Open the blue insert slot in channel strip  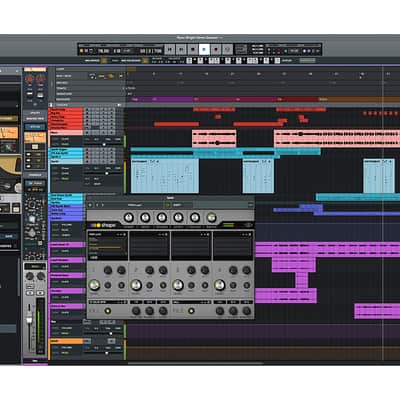pos(35,127)
